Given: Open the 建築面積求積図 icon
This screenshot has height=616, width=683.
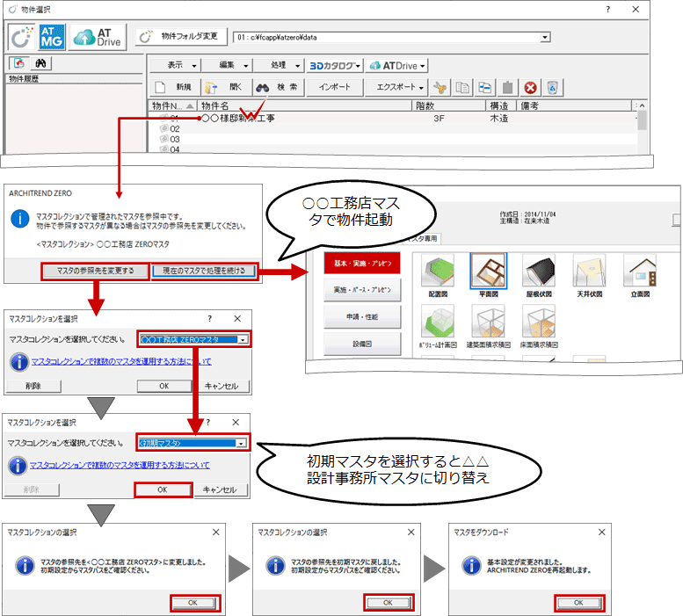Looking at the screenshot, I should 488,326.
